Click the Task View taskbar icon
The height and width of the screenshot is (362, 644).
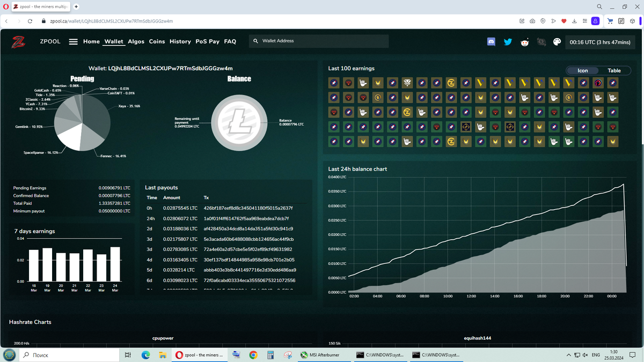coord(128,355)
